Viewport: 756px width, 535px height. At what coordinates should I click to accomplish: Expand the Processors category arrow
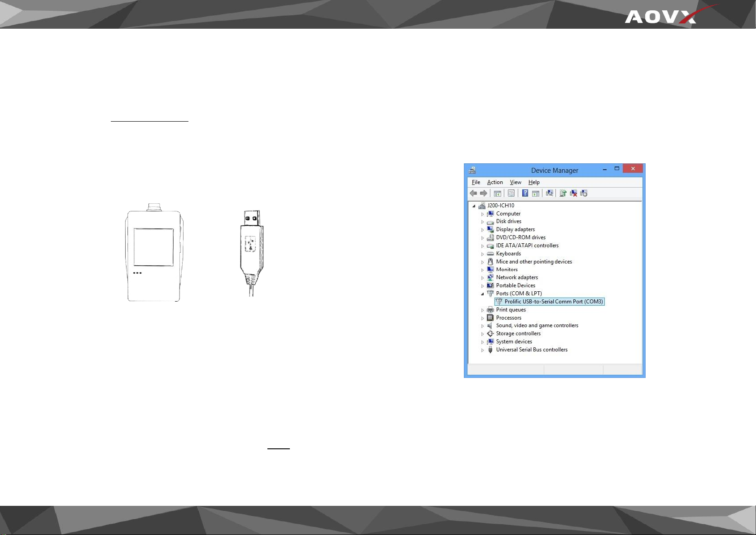[483, 318]
